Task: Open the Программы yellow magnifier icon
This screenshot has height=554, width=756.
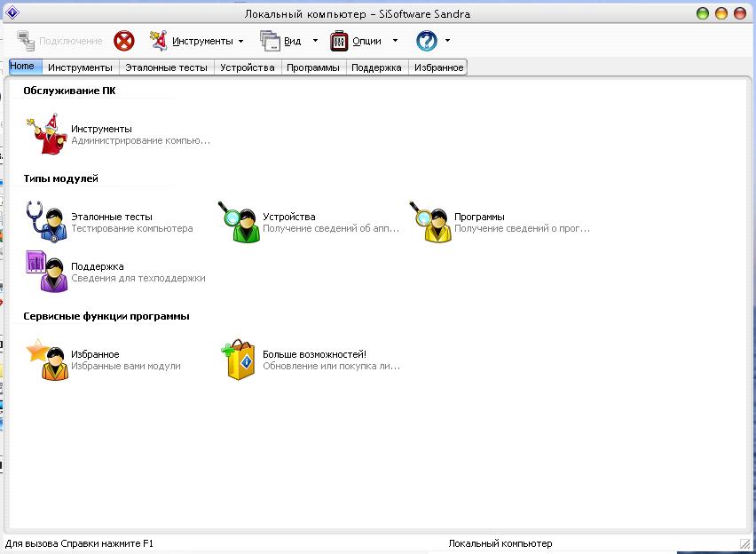Action: [430, 221]
